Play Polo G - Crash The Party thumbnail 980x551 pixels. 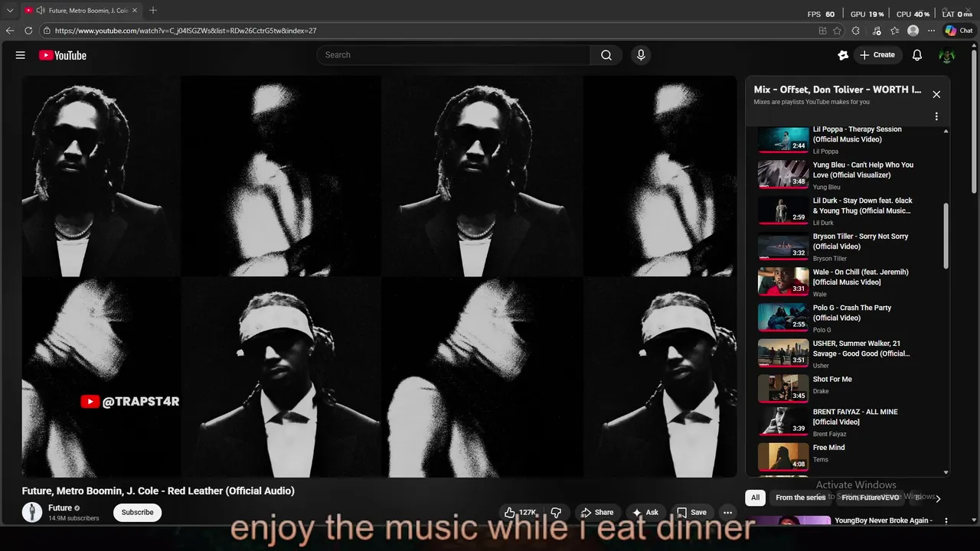point(783,318)
